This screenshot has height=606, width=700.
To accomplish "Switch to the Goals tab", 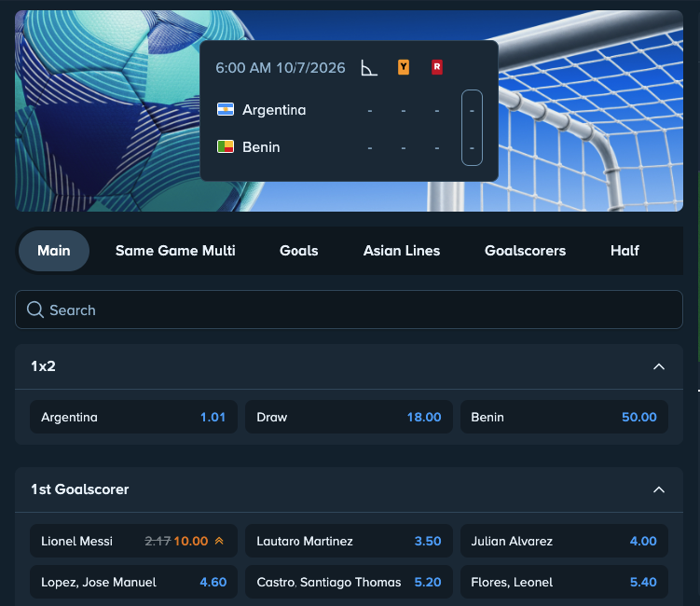I will click(x=298, y=251).
